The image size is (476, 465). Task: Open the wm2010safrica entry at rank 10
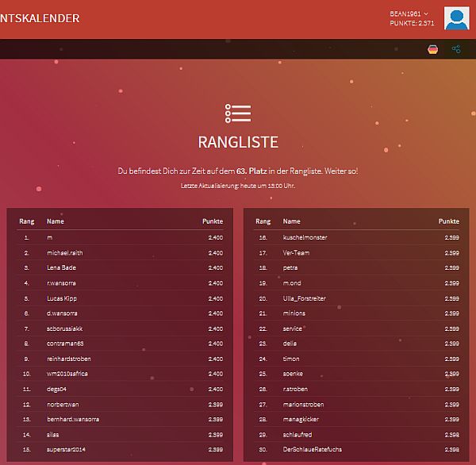[x=67, y=374]
